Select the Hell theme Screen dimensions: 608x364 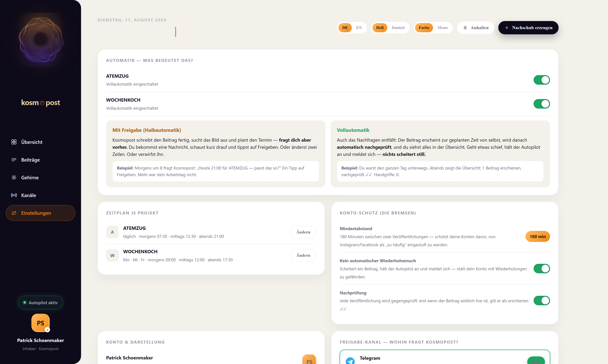[x=380, y=28]
